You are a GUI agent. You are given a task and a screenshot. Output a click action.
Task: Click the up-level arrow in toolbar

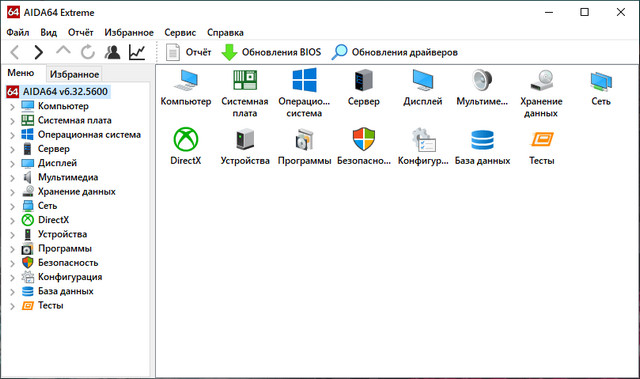pyautogui.click(x=63, y=51)
